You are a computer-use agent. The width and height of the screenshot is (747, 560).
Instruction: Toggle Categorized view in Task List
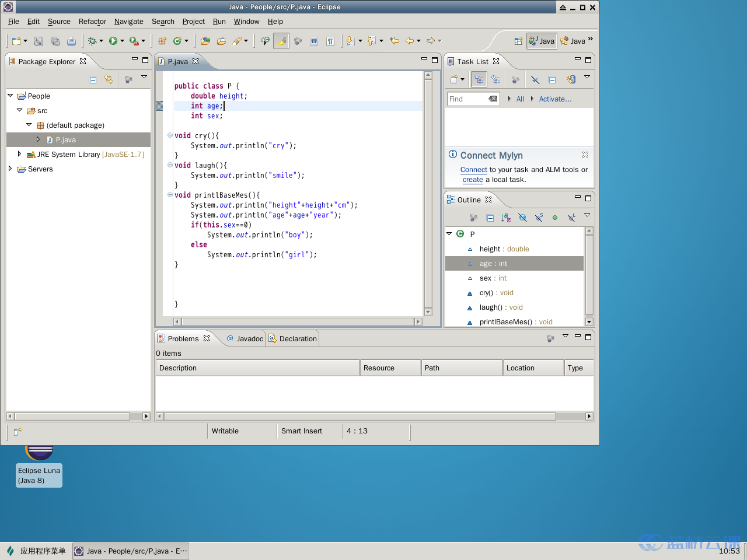coord(479,79)
